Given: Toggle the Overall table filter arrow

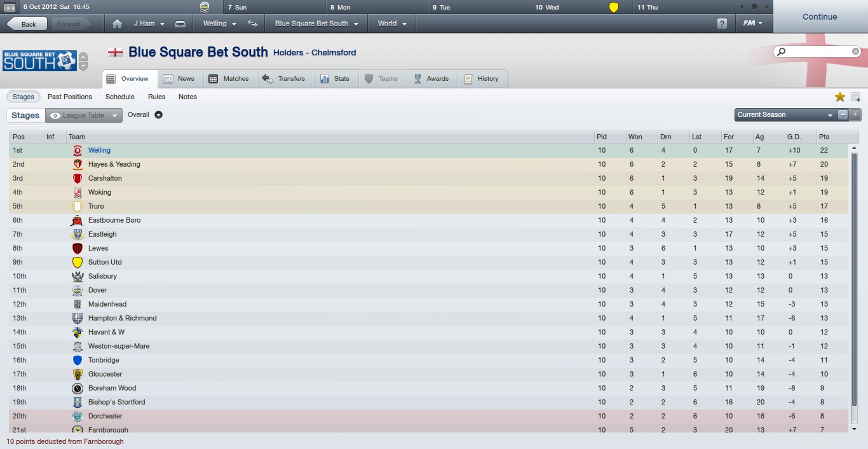Looking at the screenshot, I should pos(159,115).
